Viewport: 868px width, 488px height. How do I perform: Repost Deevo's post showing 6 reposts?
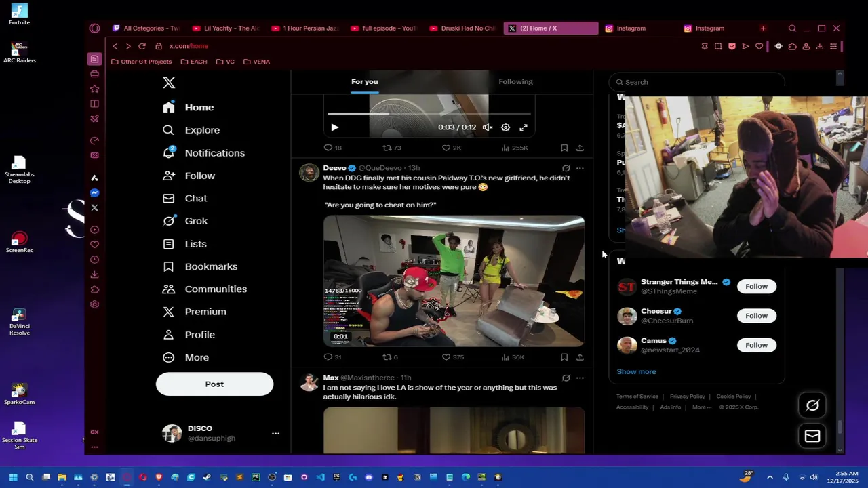click(x=387, y=357)
